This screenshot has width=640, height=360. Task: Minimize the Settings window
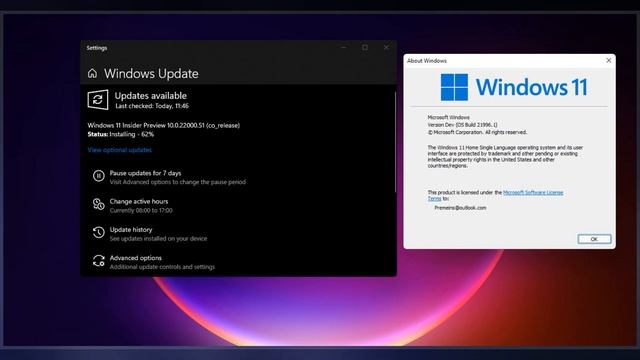[344, 47]
